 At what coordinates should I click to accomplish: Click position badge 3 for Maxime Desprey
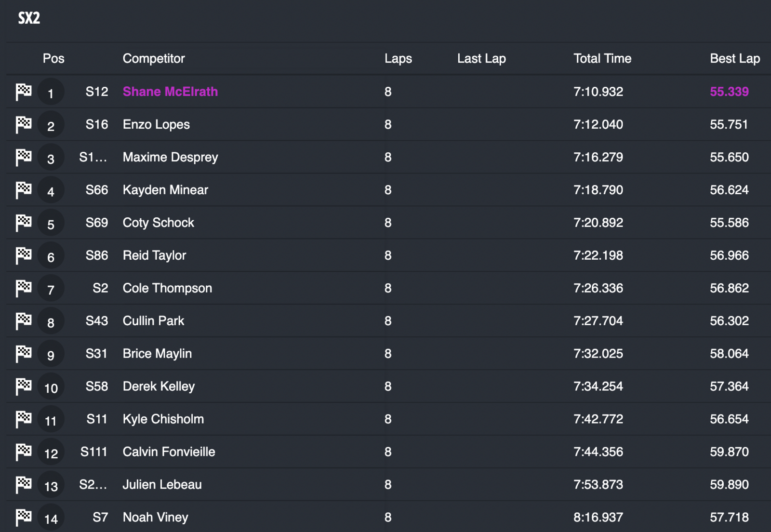tap(51, 158)
